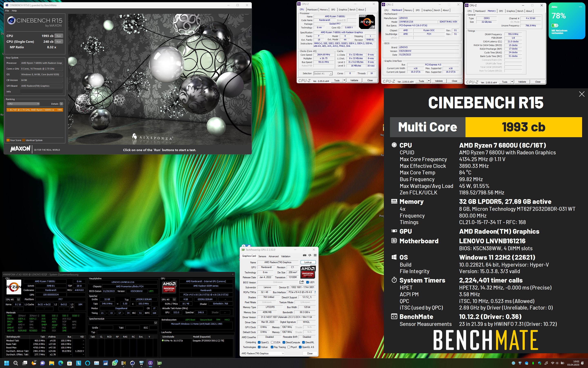Open the Socket #1 selection dropdown
Screen dimensions: 588x368
[x=323, y=74]
